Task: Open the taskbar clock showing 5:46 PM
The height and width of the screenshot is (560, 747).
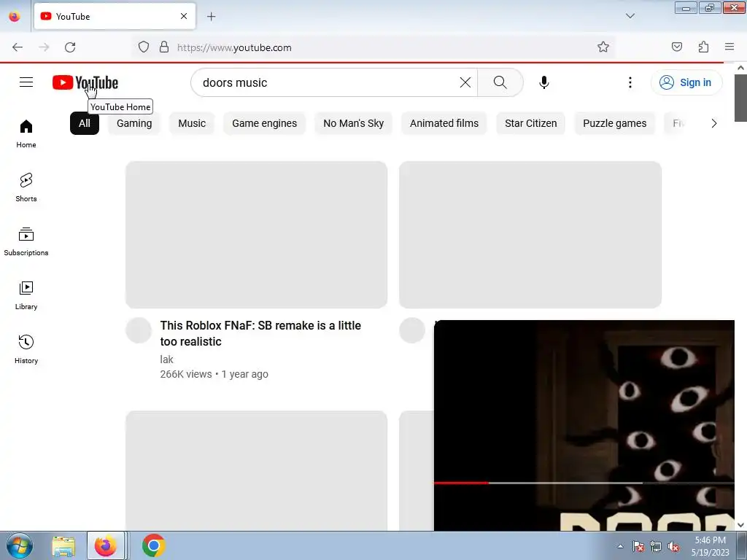Action: click(x=710, y=546)
